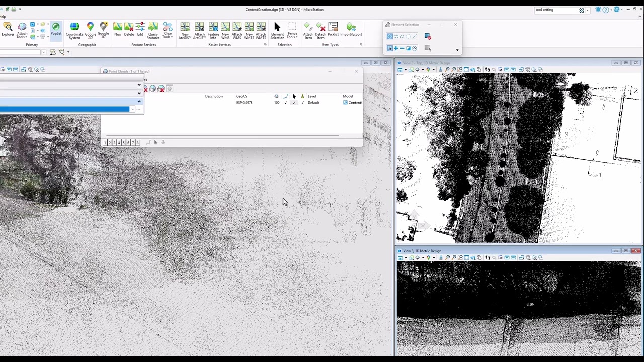Toggle view 1 button in Point Clouds dialog
The image size is (644, 362).
(x=105, y=143)
